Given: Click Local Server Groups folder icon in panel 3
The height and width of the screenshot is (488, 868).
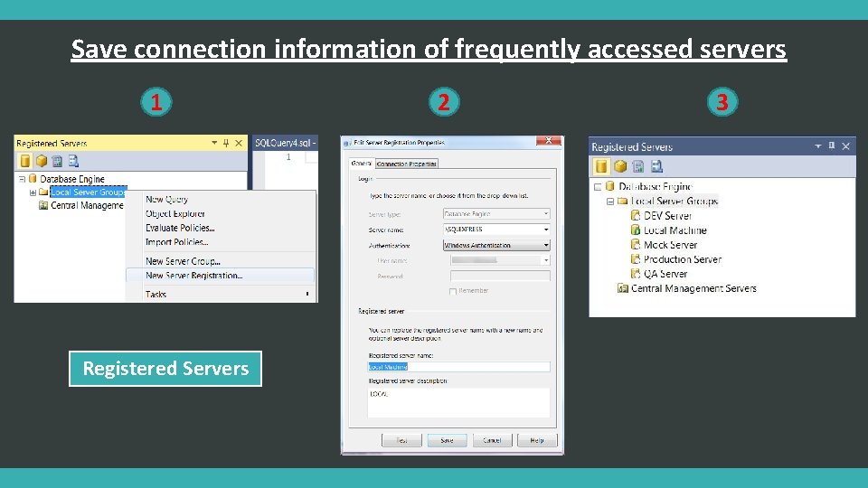Looking at the screenshot, I should tap(622, 201).
